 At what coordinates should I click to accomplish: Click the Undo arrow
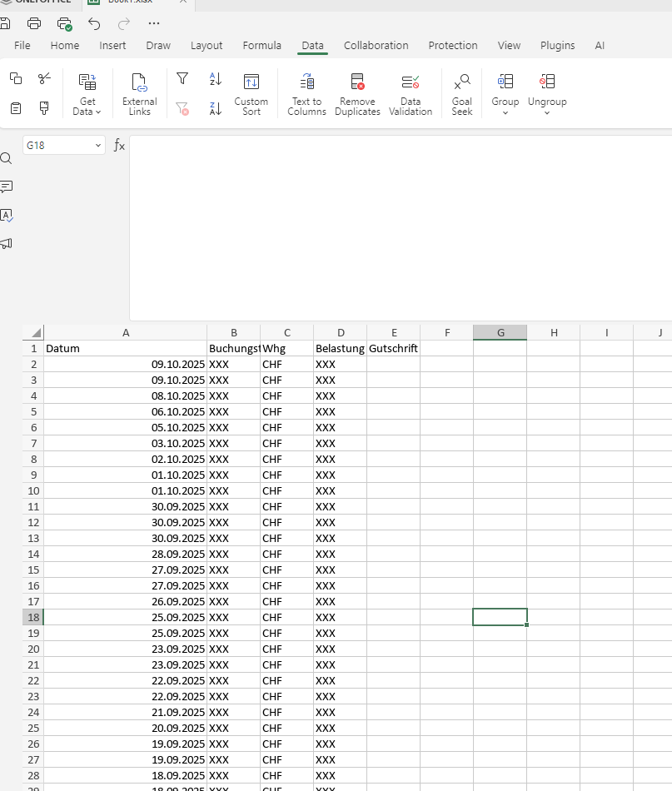coord(94,23)
